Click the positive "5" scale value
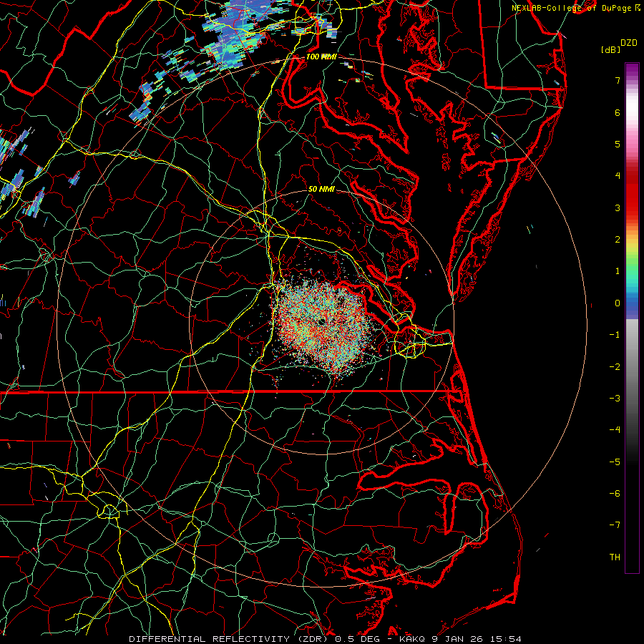 tap(618, 144)
